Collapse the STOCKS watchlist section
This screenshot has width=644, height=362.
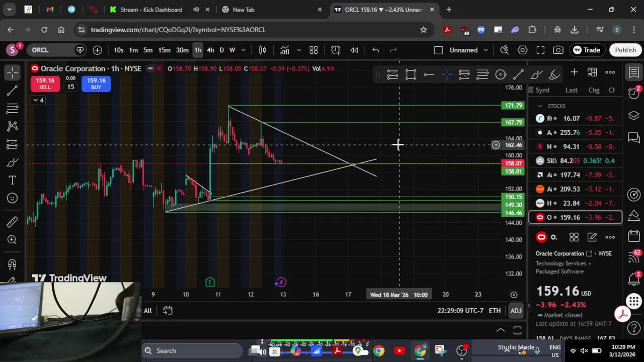point(540,106)
